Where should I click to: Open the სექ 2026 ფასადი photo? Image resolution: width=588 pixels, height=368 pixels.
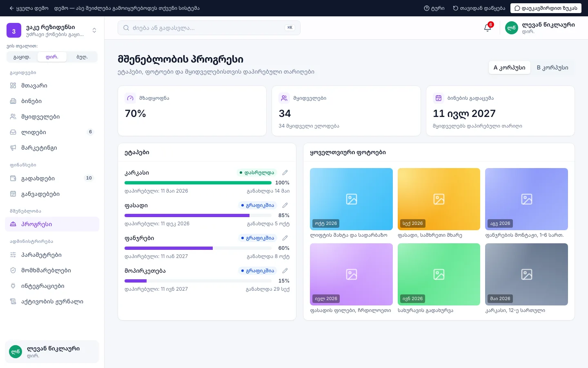439,199
